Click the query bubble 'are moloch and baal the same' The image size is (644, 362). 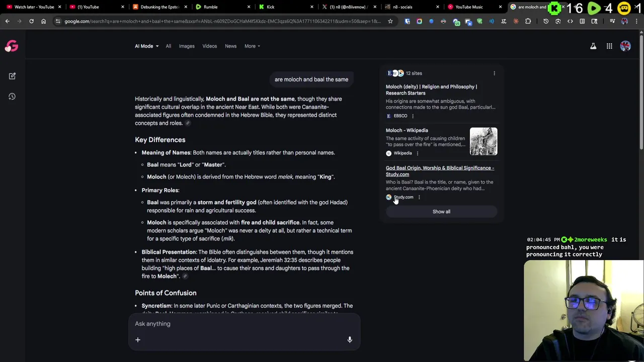(x=311, y=79)
